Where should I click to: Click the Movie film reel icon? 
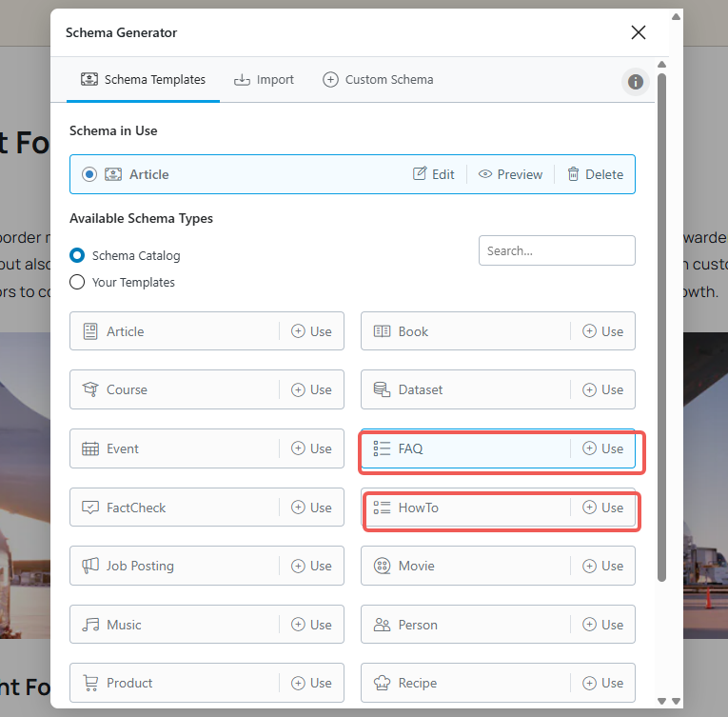pyautogui.click(x=382, y=566)
